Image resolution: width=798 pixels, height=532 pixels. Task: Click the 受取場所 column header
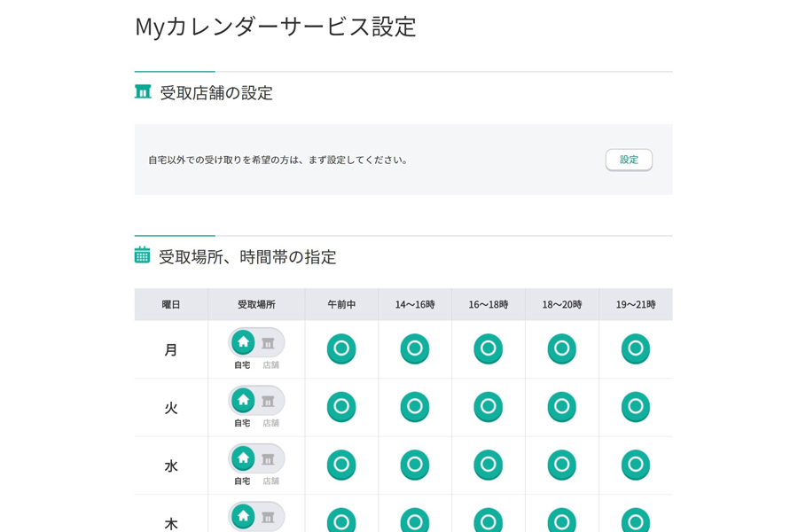coord(256,304)
